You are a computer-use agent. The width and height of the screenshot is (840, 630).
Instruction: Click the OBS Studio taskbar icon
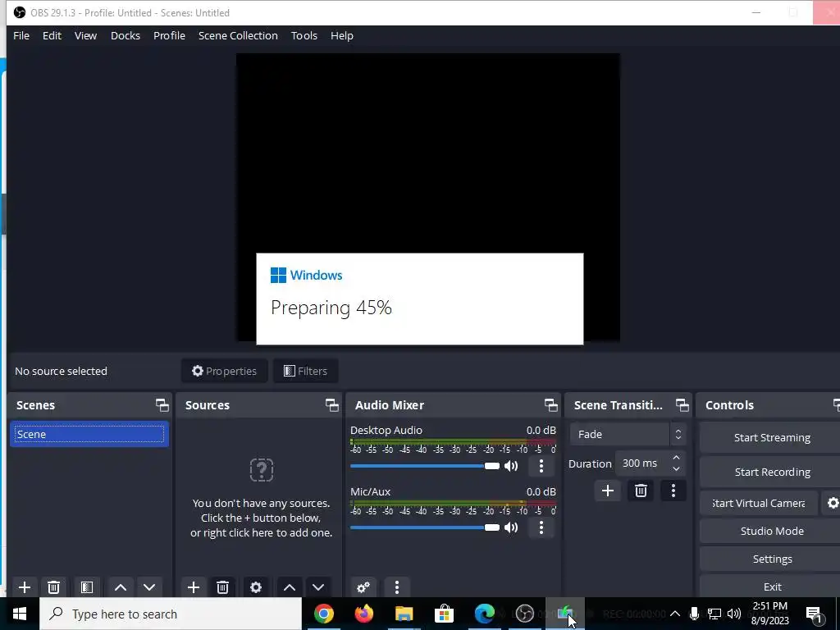pos(524,614)
